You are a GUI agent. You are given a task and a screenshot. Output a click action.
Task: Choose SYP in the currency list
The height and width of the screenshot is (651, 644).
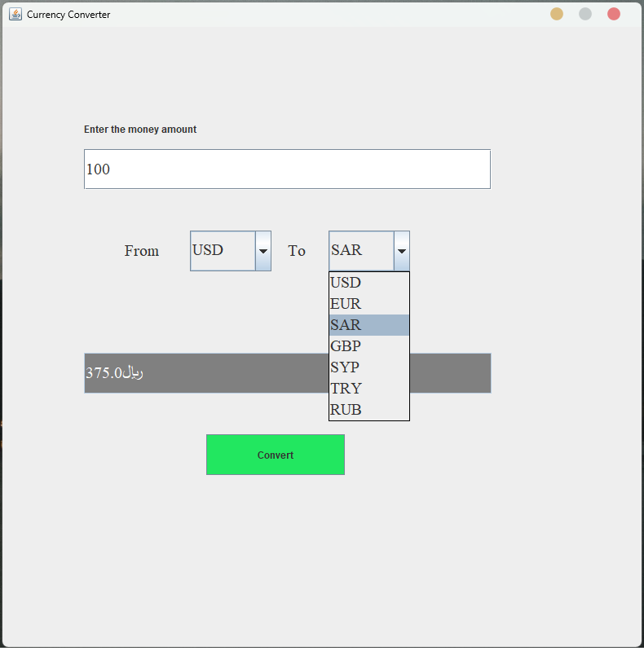click(x=368, y=367)
